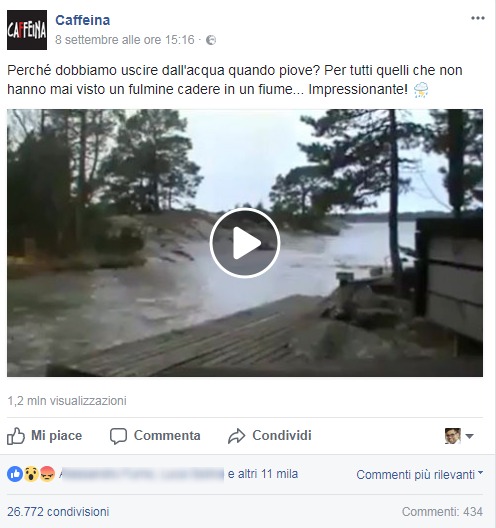Screen dimensions: 496x528
Task: Open the 26.772 condivisioni list
Action: 58,512
